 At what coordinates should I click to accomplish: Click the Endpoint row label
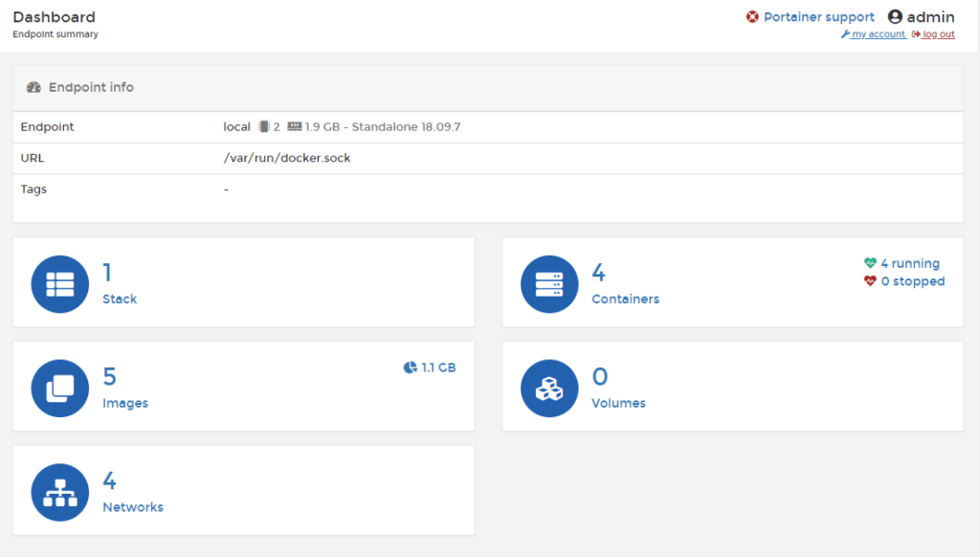(47, 127)
